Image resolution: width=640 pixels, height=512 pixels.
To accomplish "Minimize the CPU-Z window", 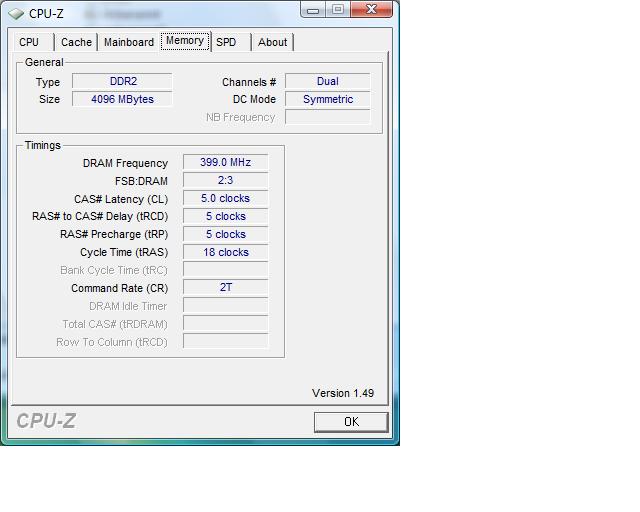I will (x=313, y=10).
